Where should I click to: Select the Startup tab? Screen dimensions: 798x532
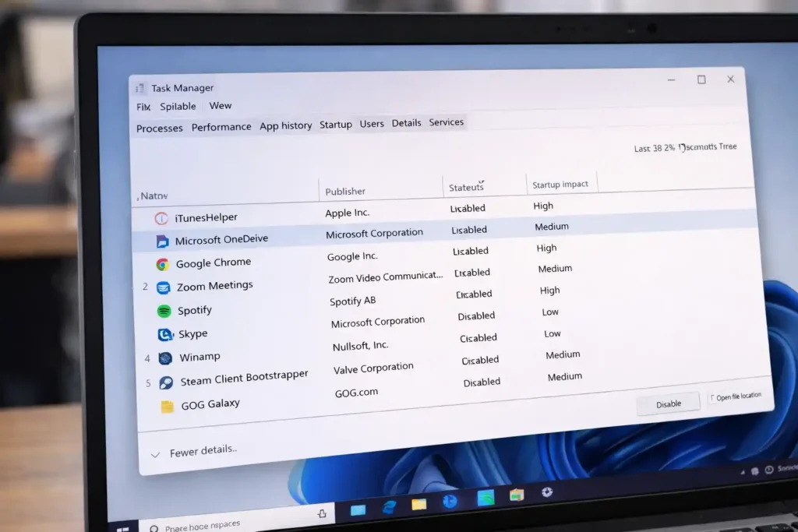coord(336,125)
